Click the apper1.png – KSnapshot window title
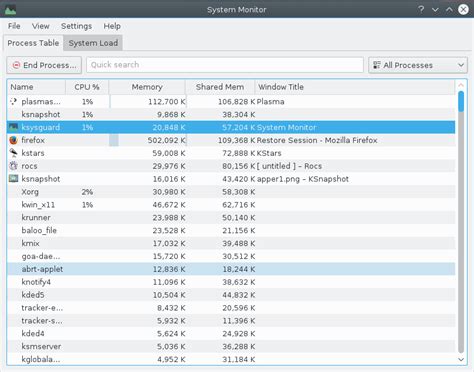 (x=303, y=179)
